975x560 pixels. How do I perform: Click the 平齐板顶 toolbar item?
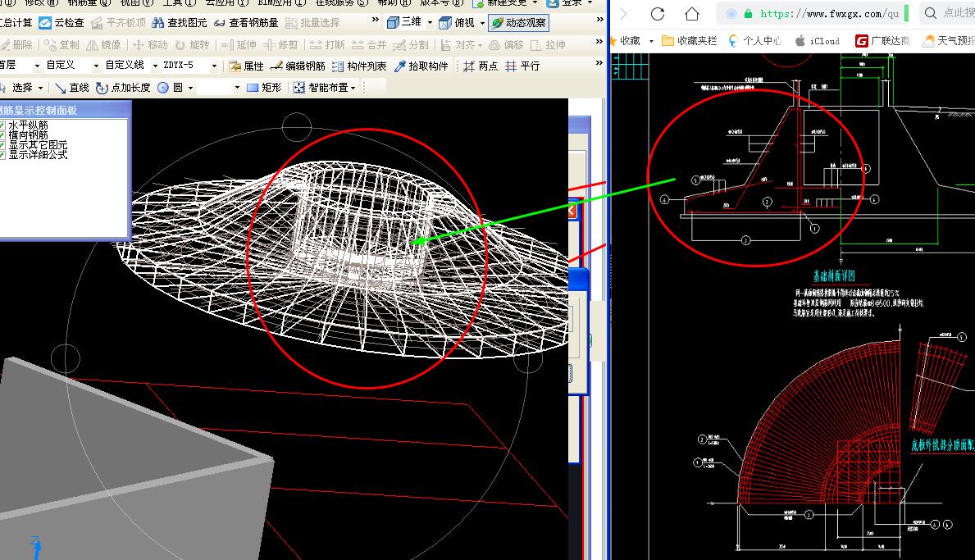(x=118, y=22)
